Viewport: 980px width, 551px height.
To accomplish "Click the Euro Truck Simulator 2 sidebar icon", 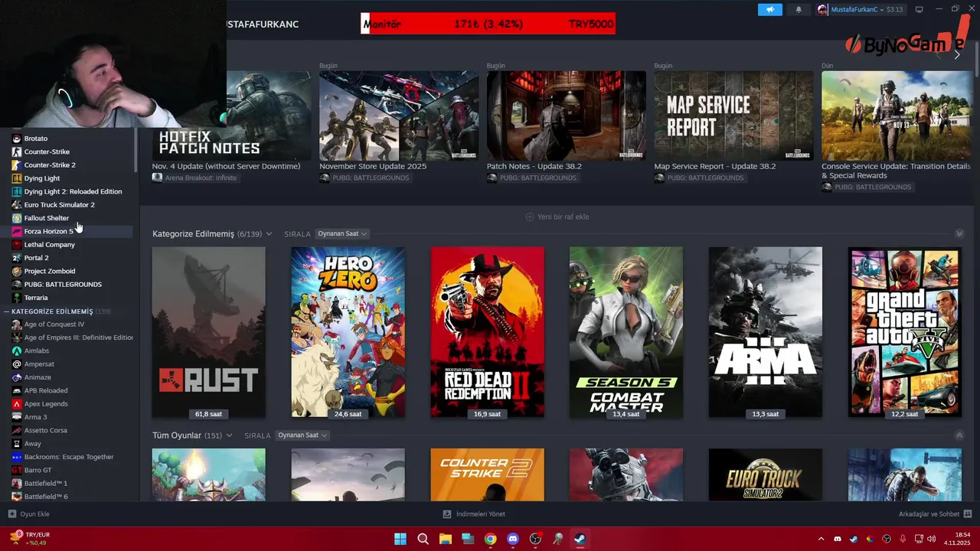I will tap(17, 204).
